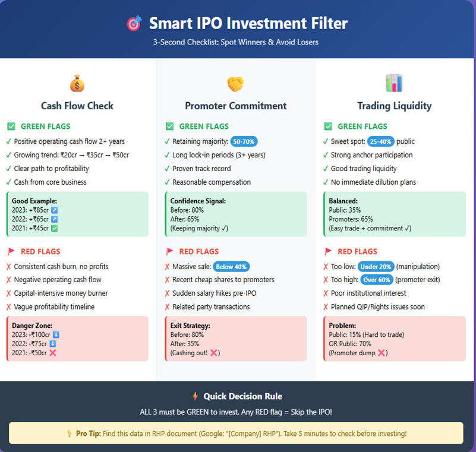
Task: Click green checkbox beside Cash Flow GREEN FLAGS
Action: point(11,126)
